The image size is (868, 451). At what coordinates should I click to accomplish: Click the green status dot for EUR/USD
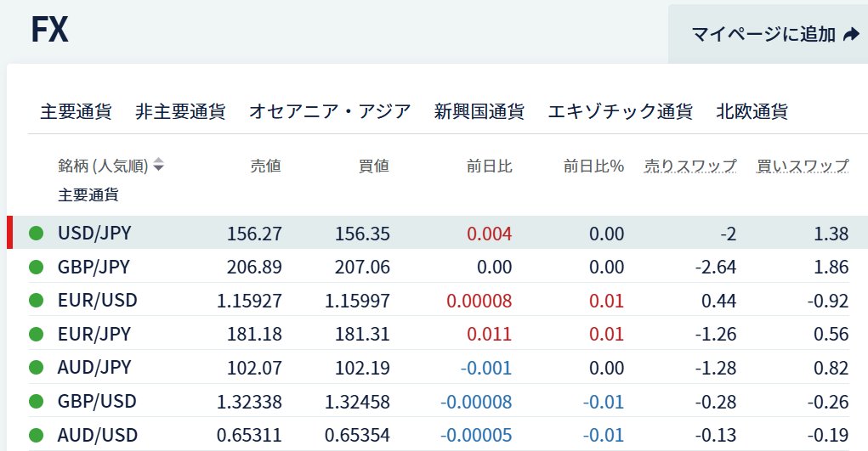pos(36,301)
